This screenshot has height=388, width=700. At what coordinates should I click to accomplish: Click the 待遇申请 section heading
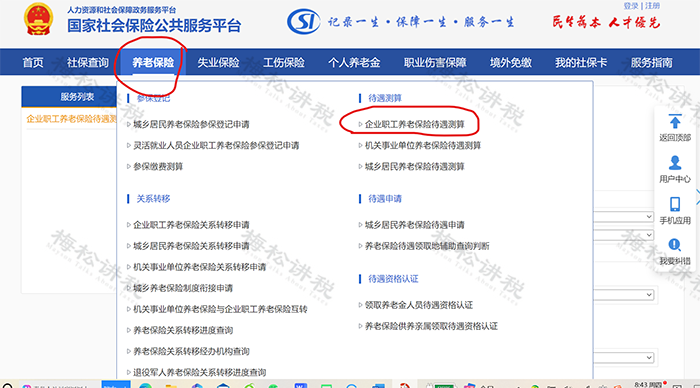(385, 198)
